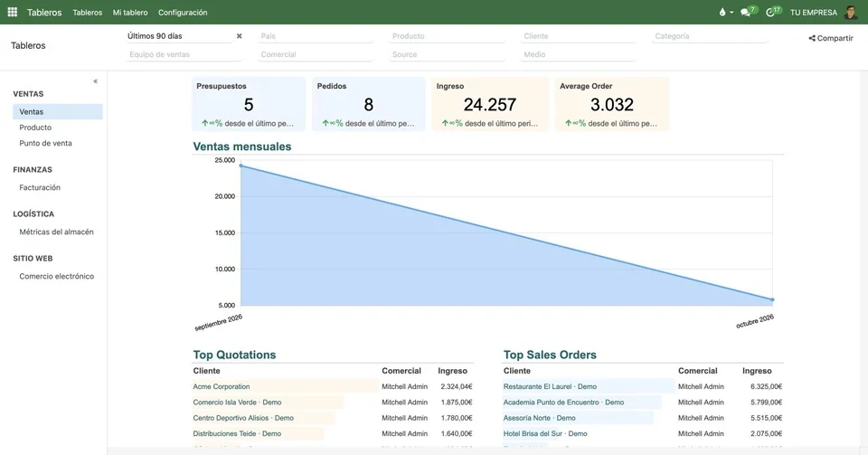Open the Mi tablero menu
Viewport: 868px width, 455px height.
click(130, 12)
